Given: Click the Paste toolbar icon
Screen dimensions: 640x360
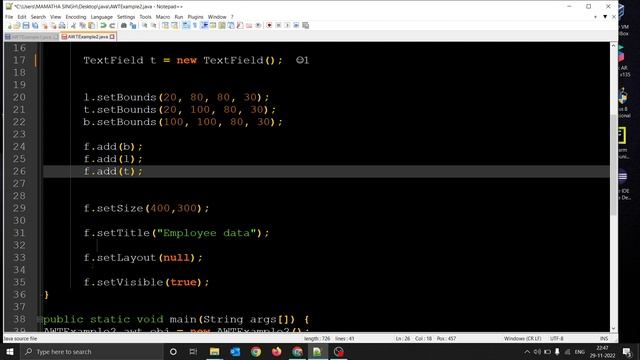Looking at the screenshot, I should (x=91, y=25).
